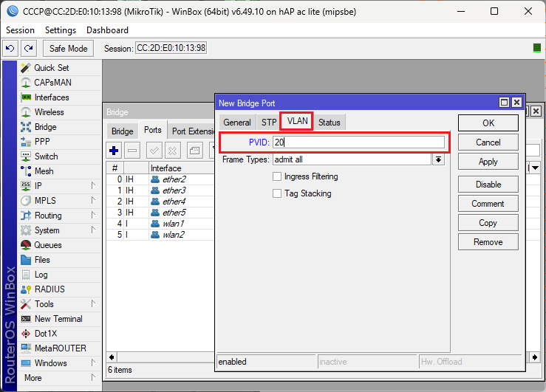The width and height of the screenshot is (546, 392).
Task: Click Session address field
Action: [171, 48]
